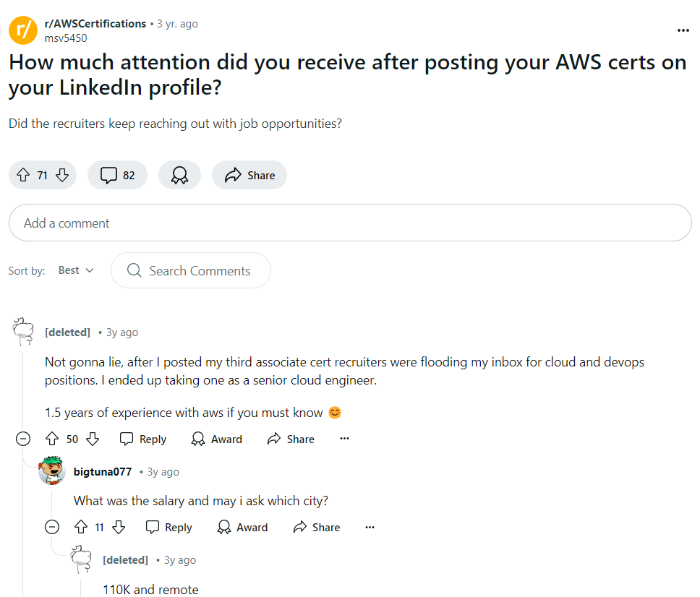Upvote the deleted comment with 50 votes
Viewport: 700px width, 597px height.
(52, 439)
